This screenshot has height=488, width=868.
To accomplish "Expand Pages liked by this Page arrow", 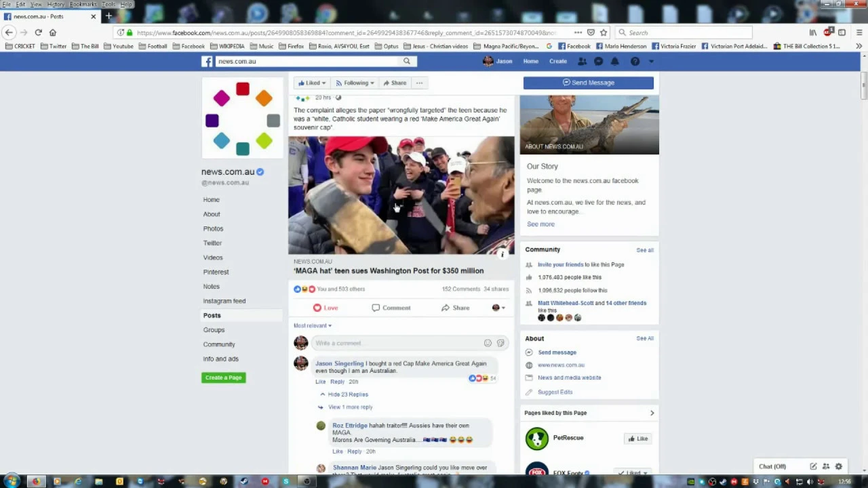I will [x=652, y=413].
